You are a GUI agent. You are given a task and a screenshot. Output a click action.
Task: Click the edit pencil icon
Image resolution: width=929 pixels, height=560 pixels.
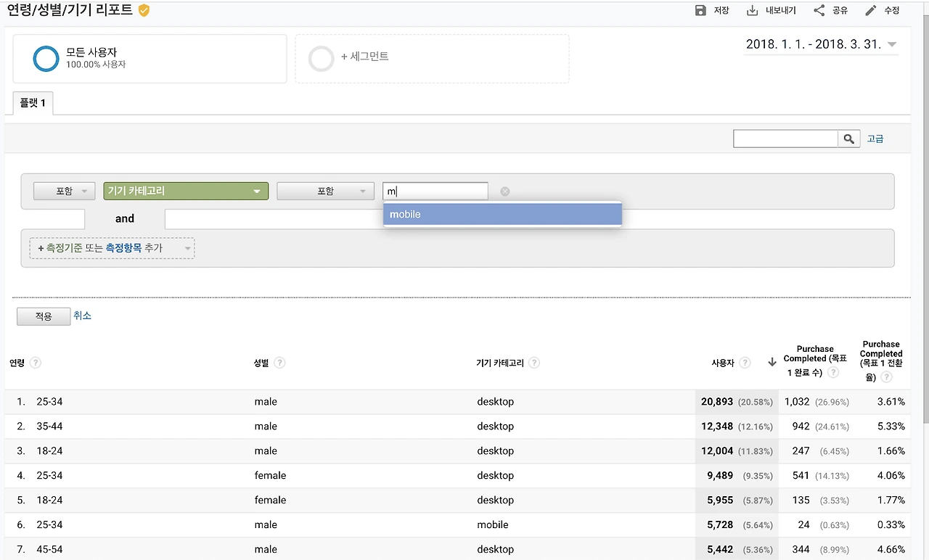pos(871,10)
